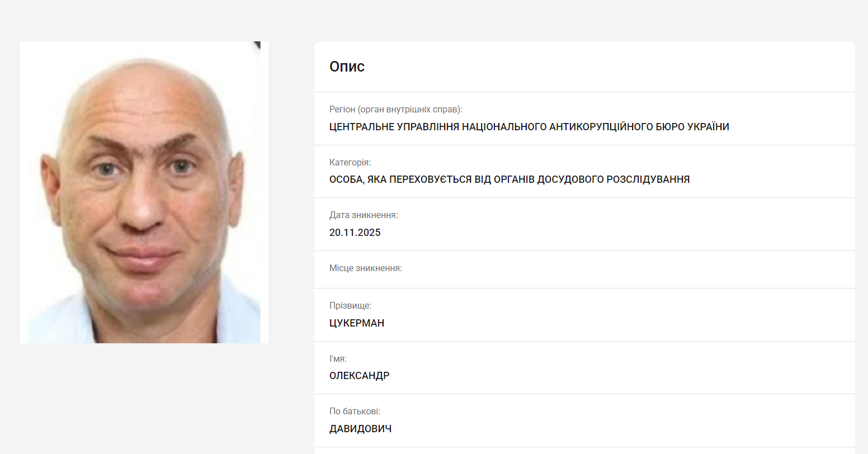
Task: Click the date value 20.11.2025
Action: point(355,233)
